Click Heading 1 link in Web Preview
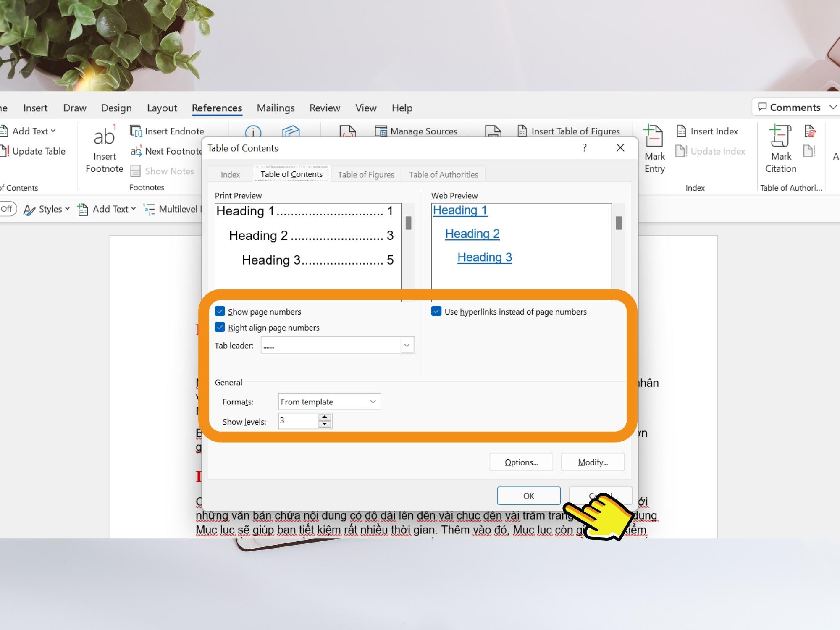The image size is (840, 630). 460,210
